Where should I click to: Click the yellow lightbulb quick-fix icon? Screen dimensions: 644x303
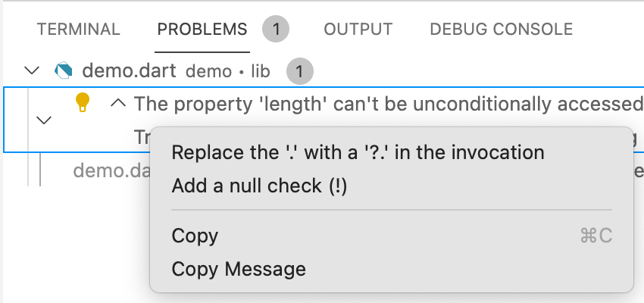pyautogui.click(x=82, y=103)
